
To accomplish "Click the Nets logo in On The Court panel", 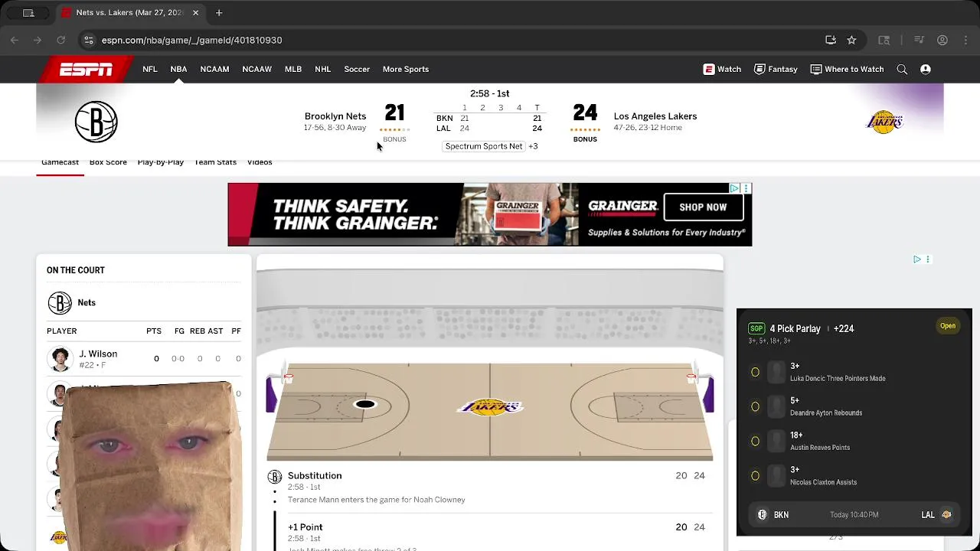I will (60, 303).
